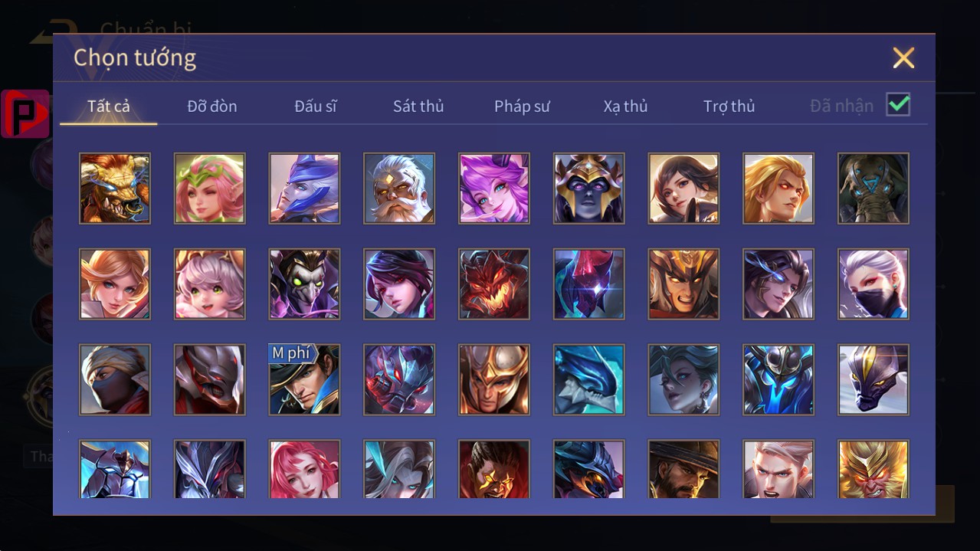The image size is (980, 551).
Task: Choose the pink-haired flower crown girl hero
Action: [210, 189]
